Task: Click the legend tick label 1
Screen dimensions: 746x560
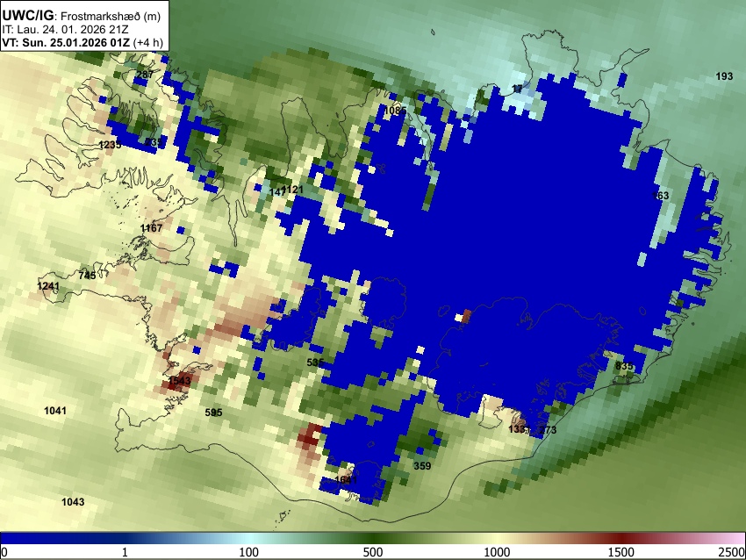Action: [125, 552]
